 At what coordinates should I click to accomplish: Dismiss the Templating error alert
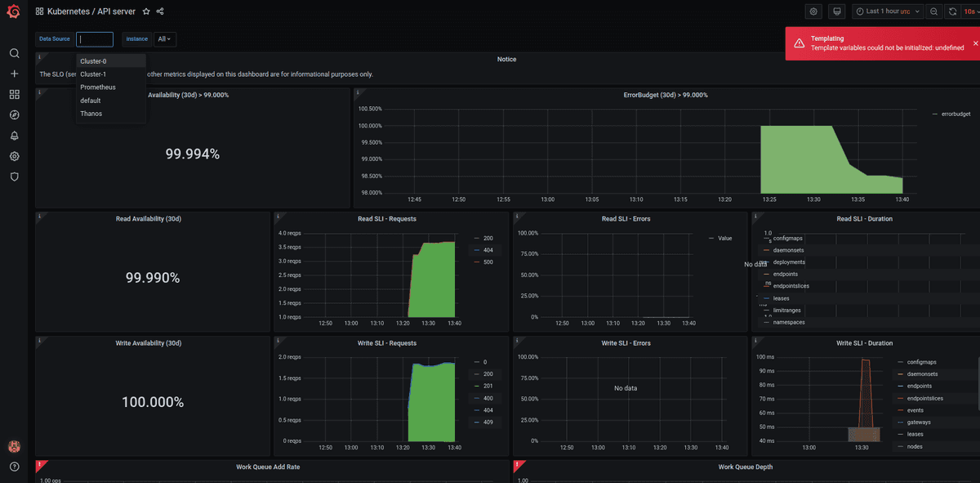coord(975,42)
